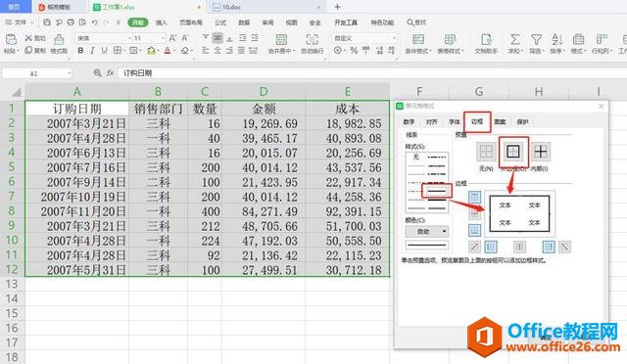627x364 pixels.
Task: Increase font size with the larger A
Action: pos(172,38)
